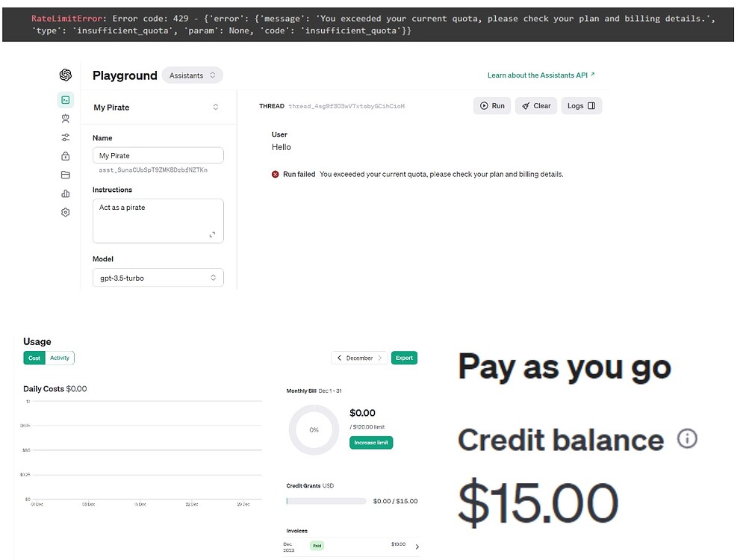
Task: Open the Fine-tuning sliders sidebar icon
Action: pos(66,137)
